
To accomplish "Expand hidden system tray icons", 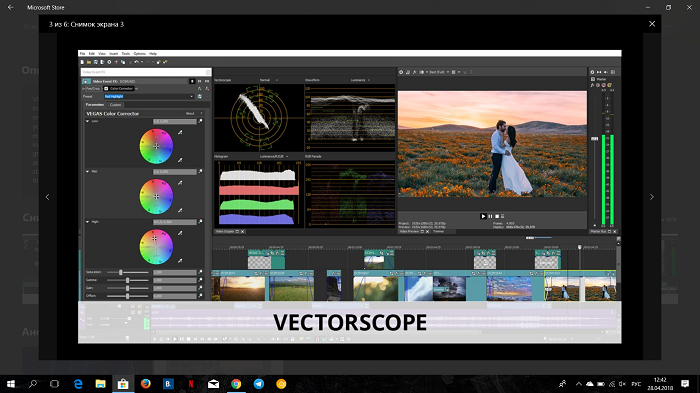I will coord(579,384).
